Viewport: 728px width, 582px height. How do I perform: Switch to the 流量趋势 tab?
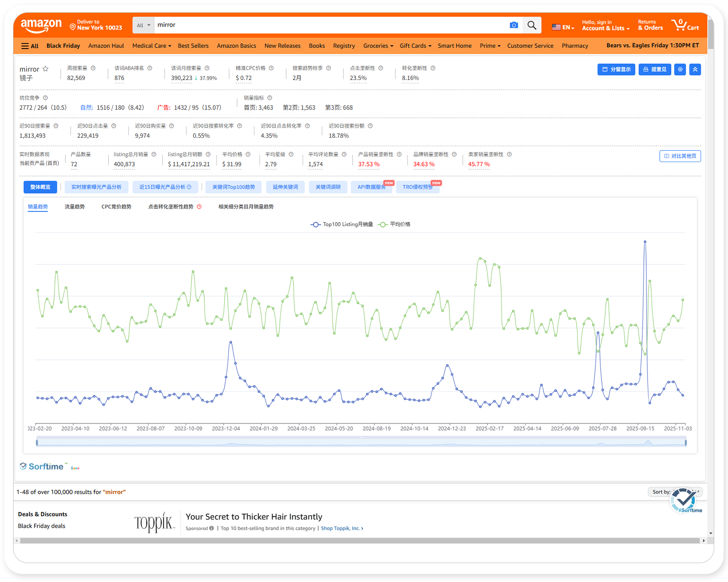[75, 207]
